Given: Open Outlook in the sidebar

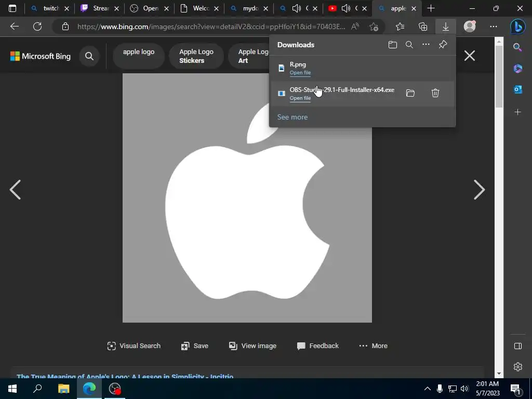Looking at the screenshot, I should (x=518, y=89).
